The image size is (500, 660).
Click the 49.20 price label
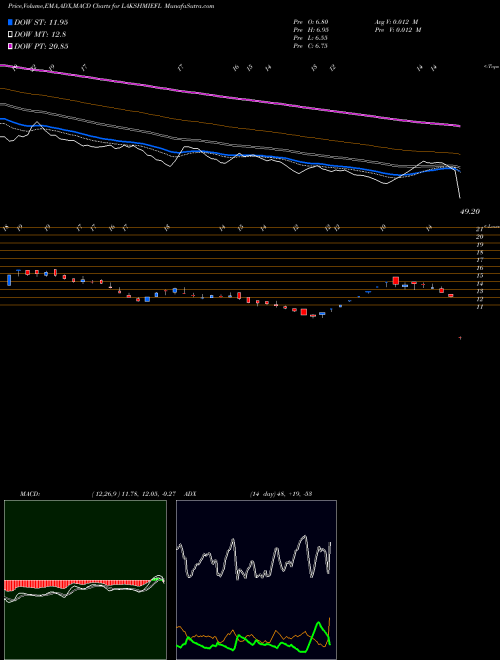[x=470, y=212]
